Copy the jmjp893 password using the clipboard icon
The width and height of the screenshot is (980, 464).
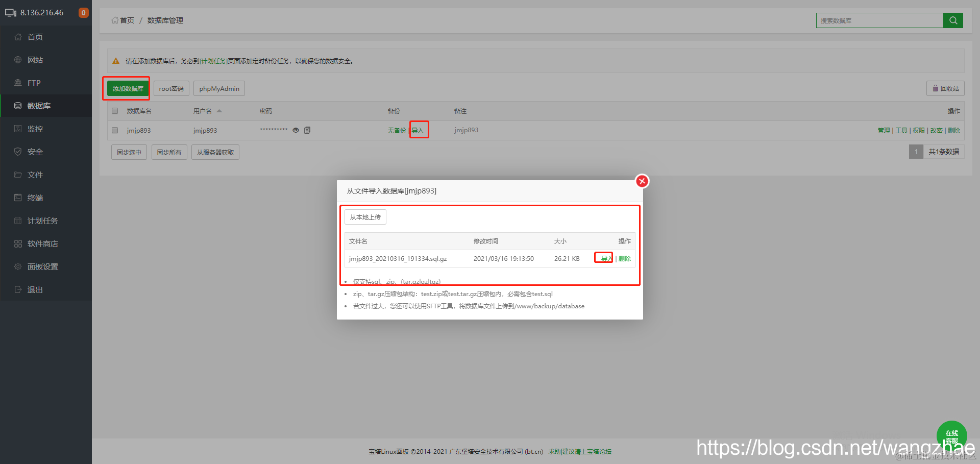(x=307, y=130)
